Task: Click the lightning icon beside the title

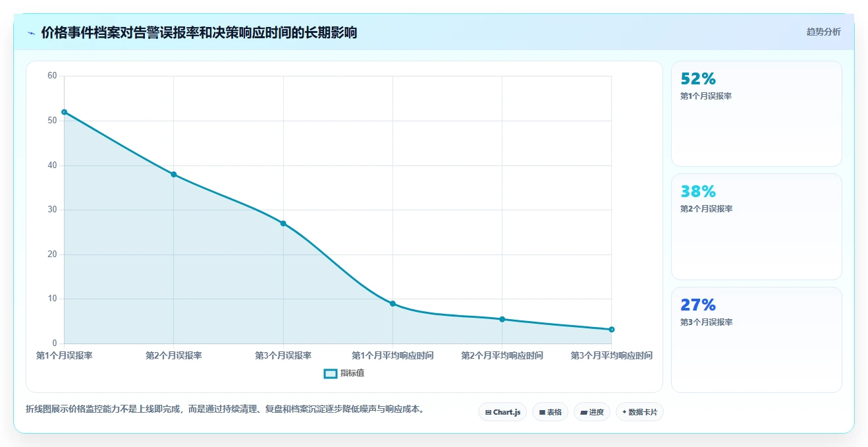Action: point(31,33)
